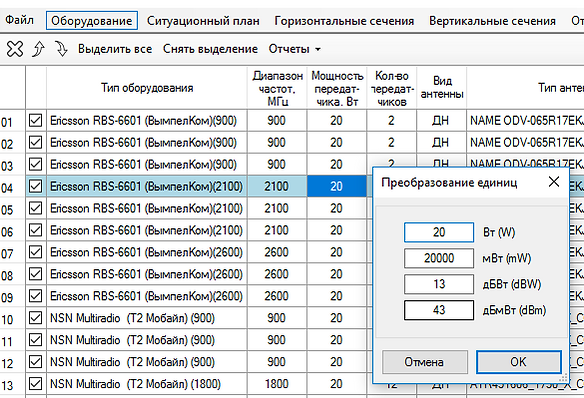Click Снять выделение button
Screen dimensions: 584x398
(210, 49)
